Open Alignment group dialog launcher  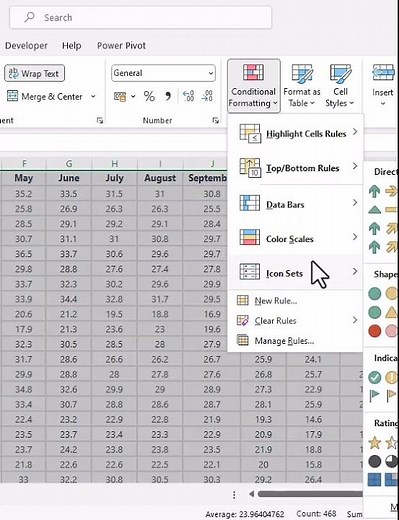pos(100,120)
